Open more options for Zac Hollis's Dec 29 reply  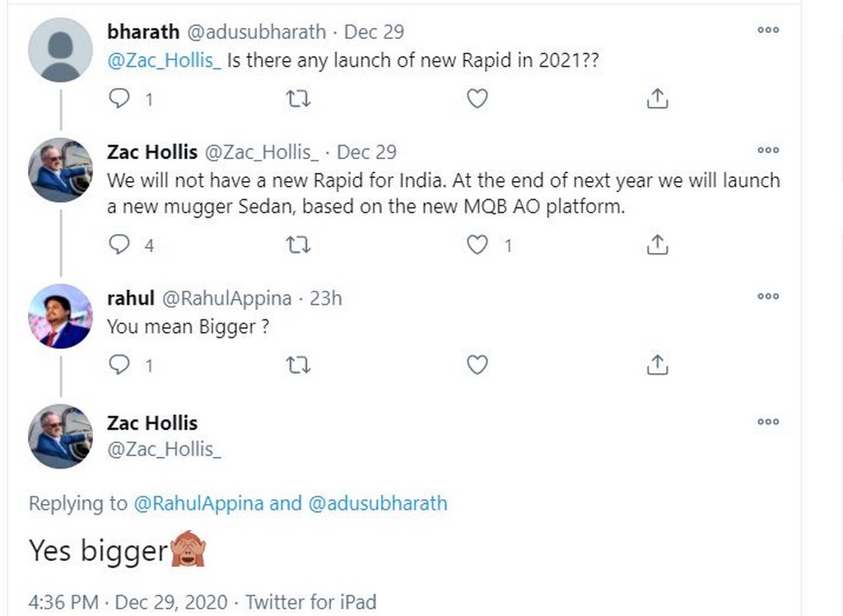point(767,151)
